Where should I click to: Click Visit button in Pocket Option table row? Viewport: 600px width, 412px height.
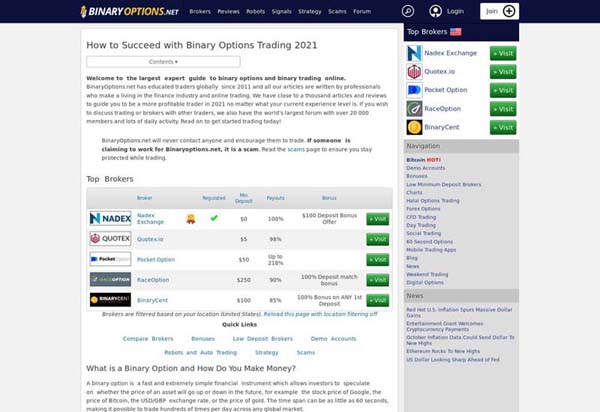[378, 259]
